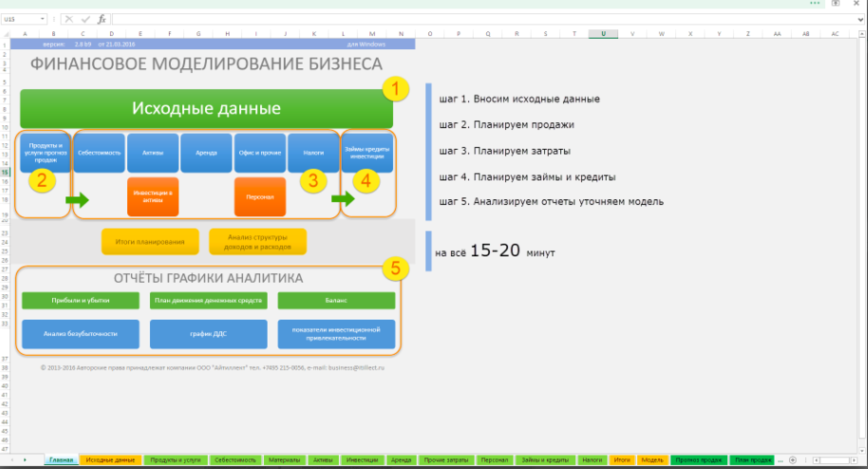Open the orange Персонал button
The height and width of the screenshot is (469, 868).
point(260,197)
